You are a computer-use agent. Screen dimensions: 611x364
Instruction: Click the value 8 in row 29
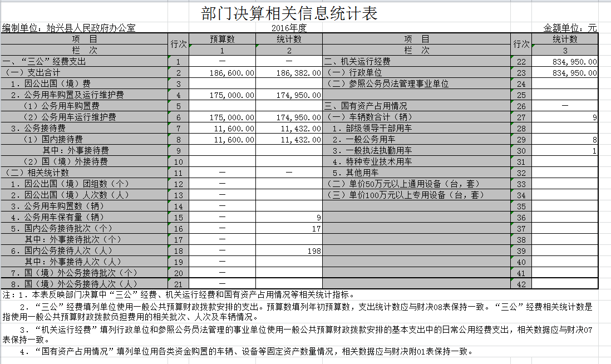pos(565,139)
